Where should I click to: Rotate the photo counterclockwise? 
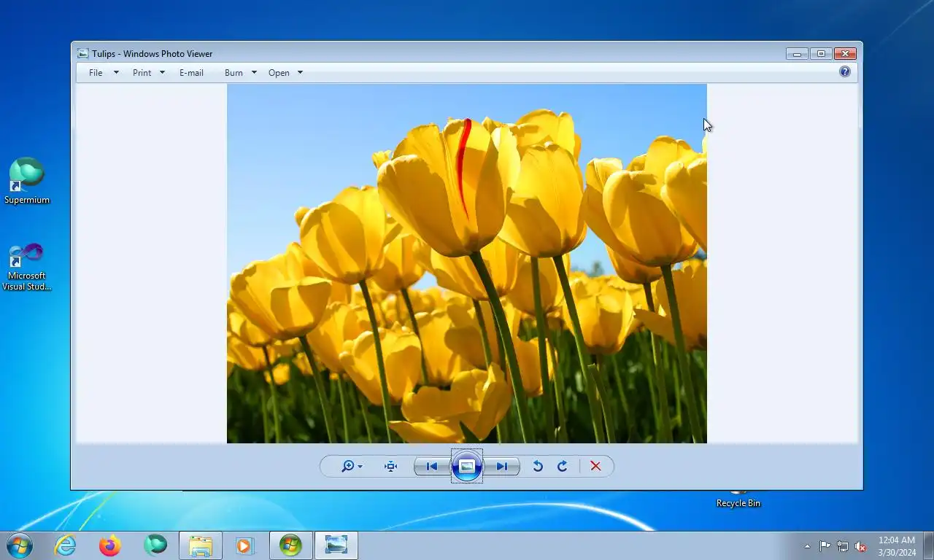coord(538,467)
